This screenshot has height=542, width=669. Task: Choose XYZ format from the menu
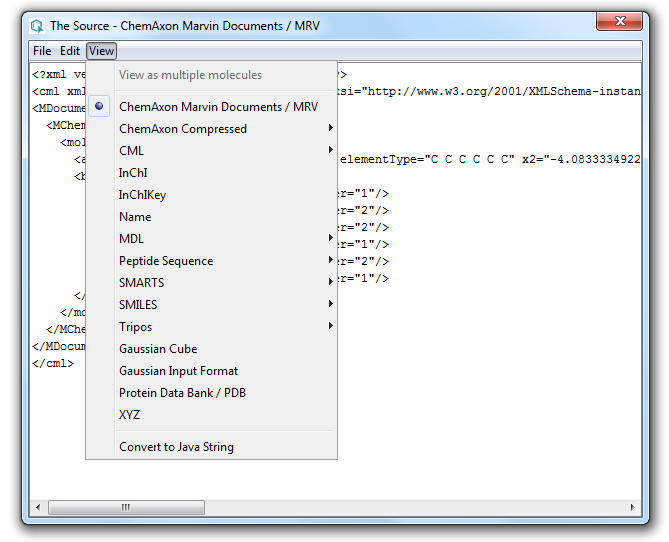tap(130, 415)
